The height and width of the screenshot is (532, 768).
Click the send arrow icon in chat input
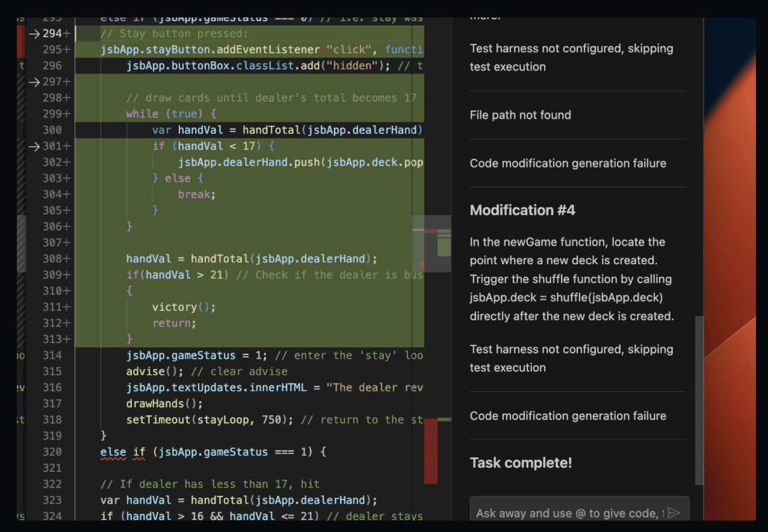tap(674, 513)
